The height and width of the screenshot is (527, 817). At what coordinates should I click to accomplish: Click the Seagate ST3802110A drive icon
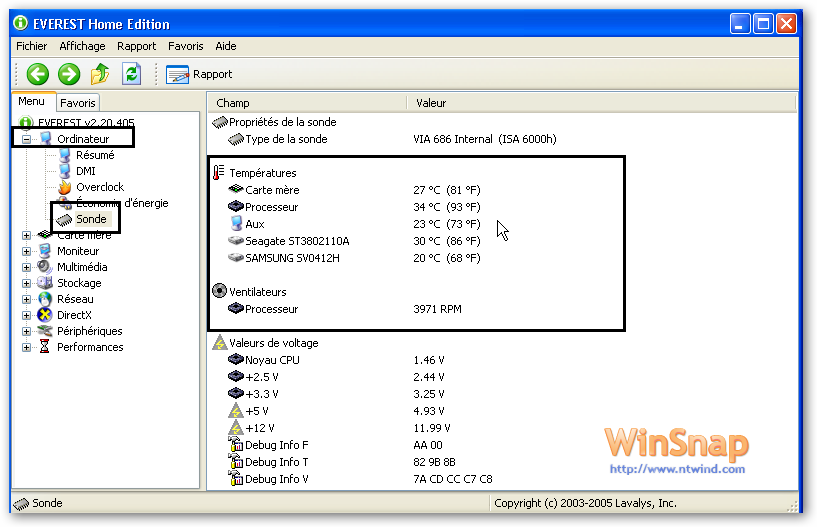coord(236,241)
